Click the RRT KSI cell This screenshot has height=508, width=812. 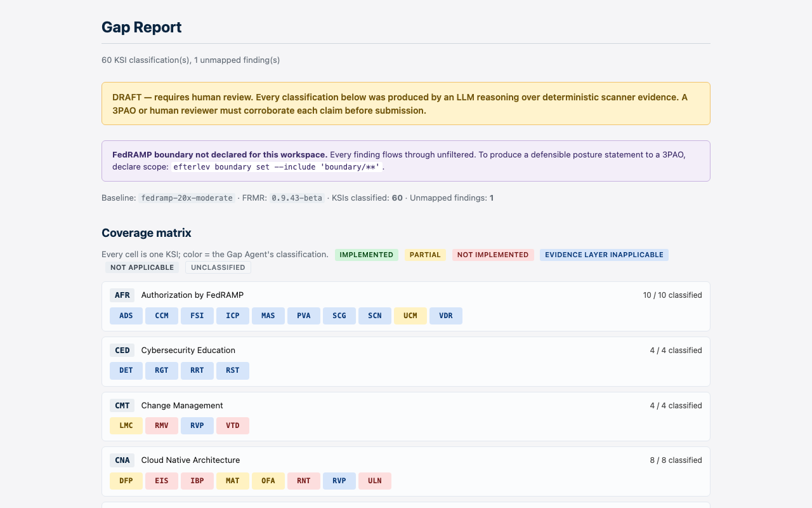(197, 371)
